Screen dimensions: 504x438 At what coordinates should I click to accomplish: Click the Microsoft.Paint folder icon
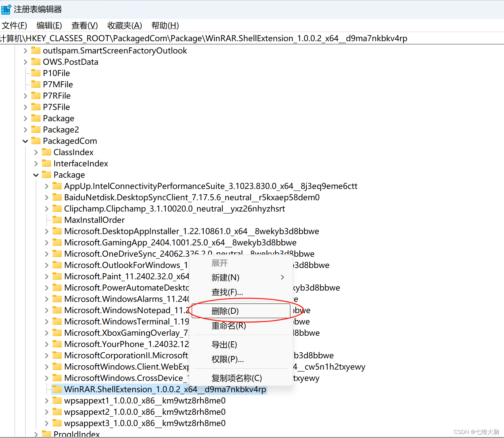coord(57,276)
